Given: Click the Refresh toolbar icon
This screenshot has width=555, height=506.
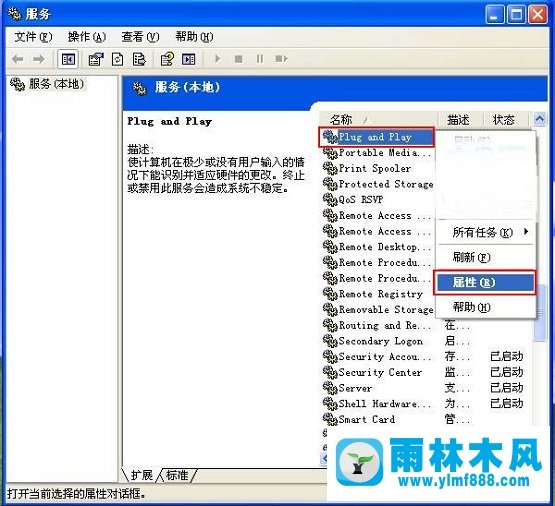Looking at the screenshot, I should tap(118, 59).
